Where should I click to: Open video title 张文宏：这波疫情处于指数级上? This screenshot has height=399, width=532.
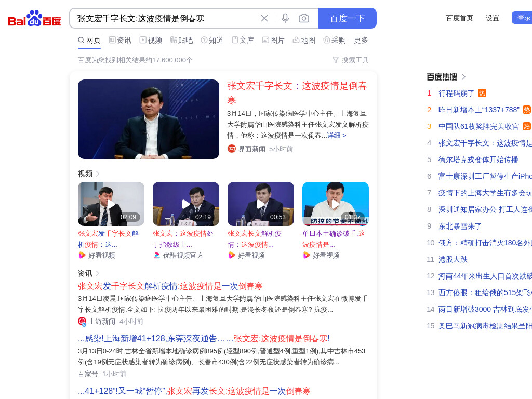coord(183,239)
